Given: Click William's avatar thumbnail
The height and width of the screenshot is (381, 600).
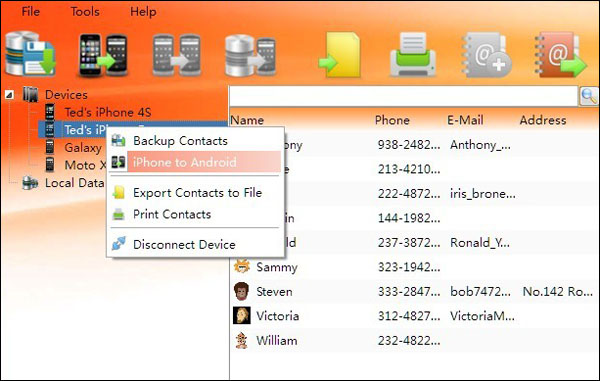Looking at the screenshot, I should 242,340.
